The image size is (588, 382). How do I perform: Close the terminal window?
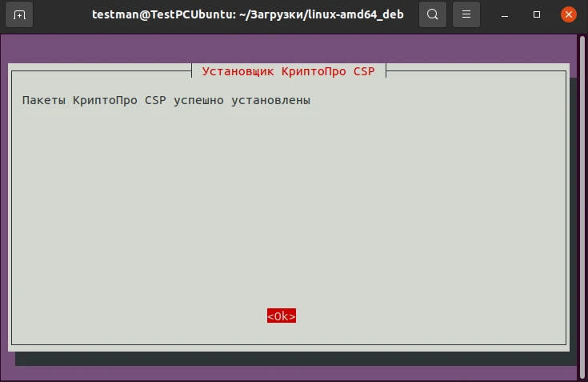pos(569,14)
